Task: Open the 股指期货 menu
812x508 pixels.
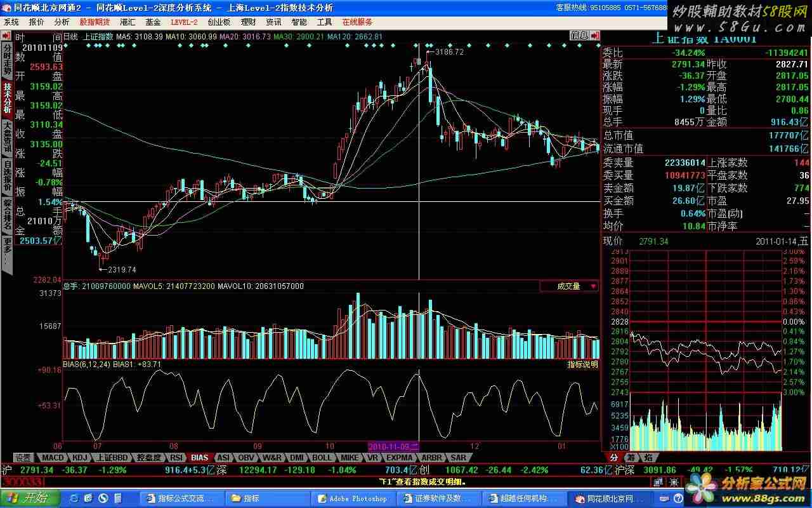Action: coord(95,22)
